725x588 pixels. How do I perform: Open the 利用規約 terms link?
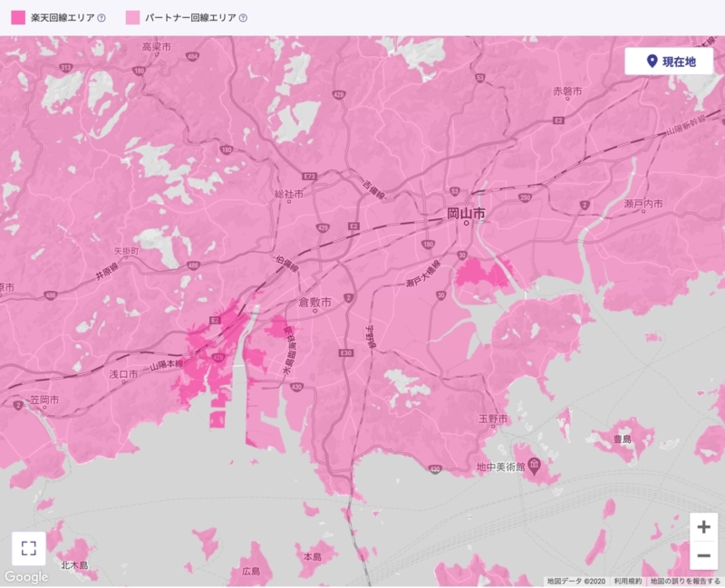click(627, 581)
